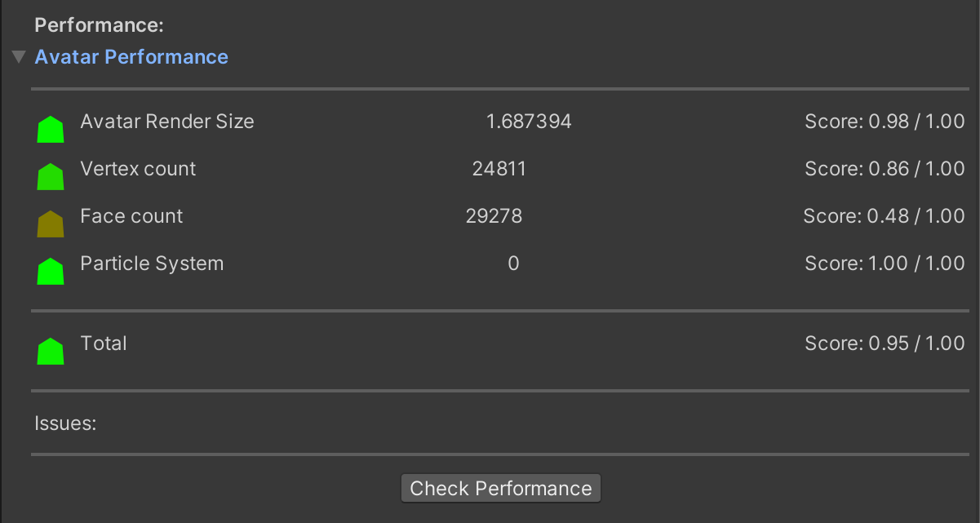Click the vertex count value 24811
Viewport: 980px width, 523px height.
coord(499,169)
